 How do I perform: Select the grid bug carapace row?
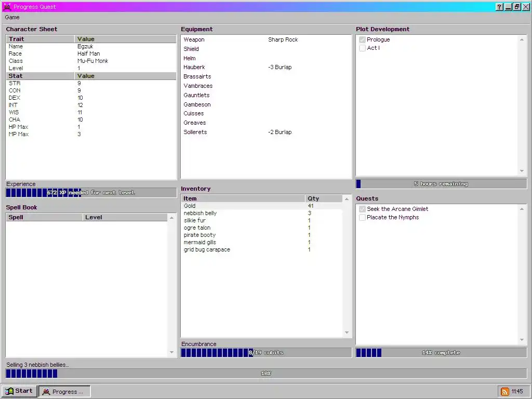coord(262,250)
